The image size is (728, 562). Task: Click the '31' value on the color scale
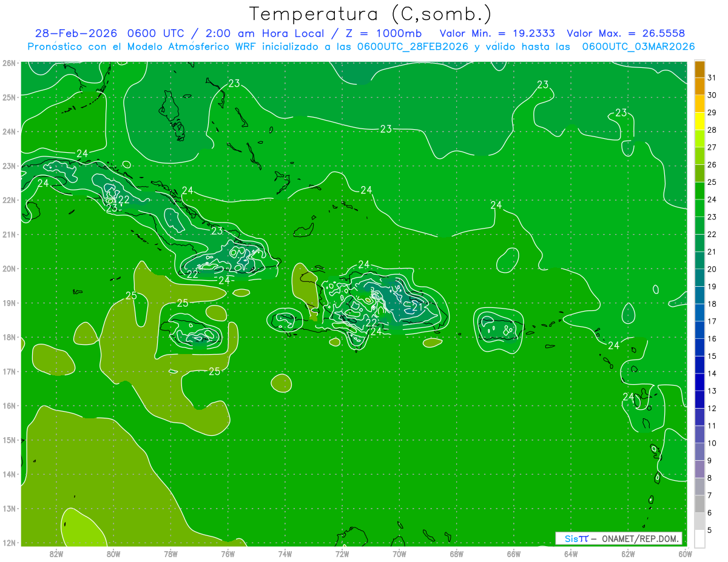712,78
